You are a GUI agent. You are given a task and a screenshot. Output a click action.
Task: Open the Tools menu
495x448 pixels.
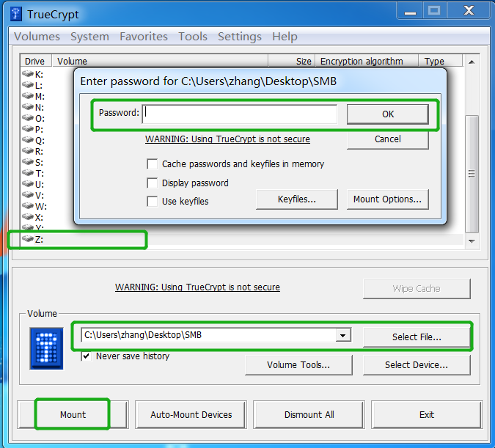(x=193, y=37)
